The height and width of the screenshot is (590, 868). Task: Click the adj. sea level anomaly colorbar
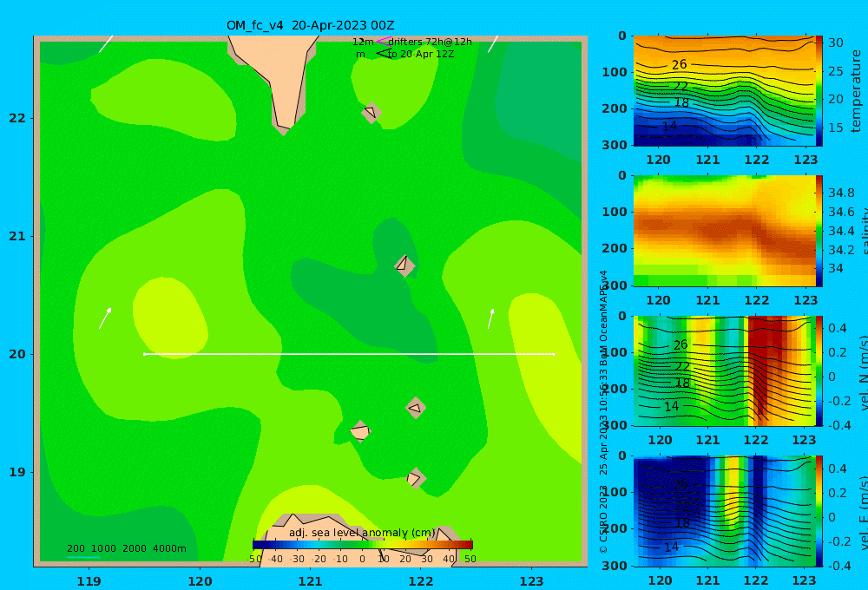(x=363, y=545)
